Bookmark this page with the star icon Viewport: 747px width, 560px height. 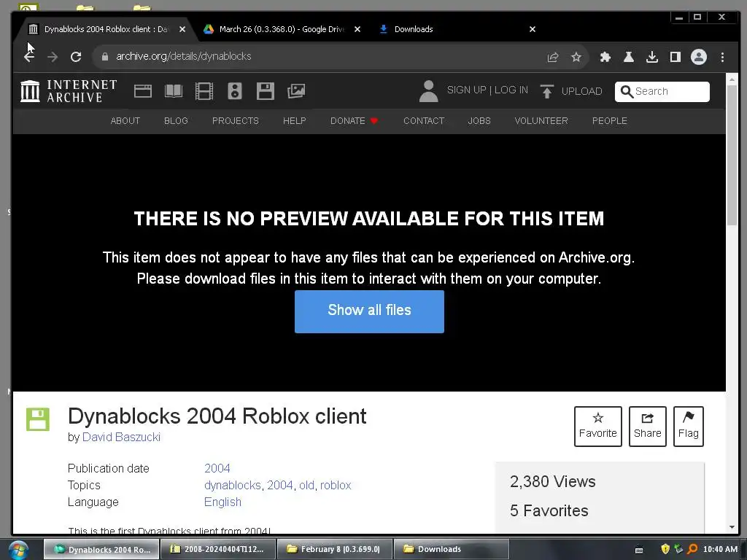[x=576, y=57]
